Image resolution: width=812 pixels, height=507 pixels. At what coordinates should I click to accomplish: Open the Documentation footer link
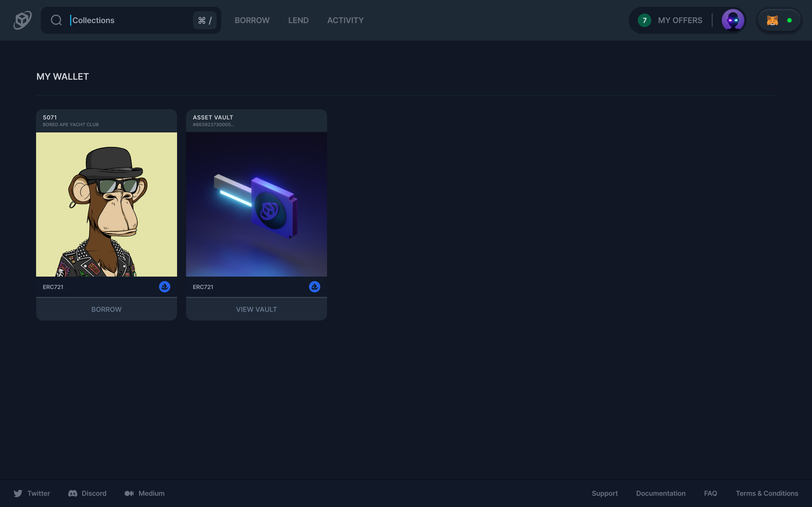pyautogui.click(x=660, y=493)
